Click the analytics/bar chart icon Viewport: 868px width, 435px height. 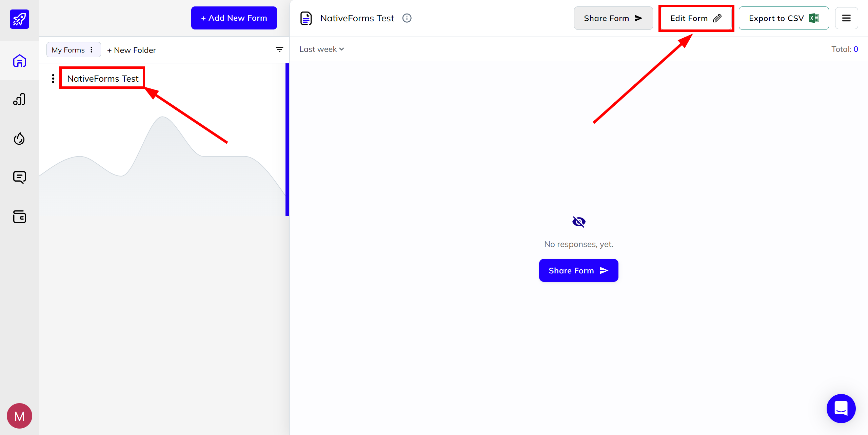[19, 100]
